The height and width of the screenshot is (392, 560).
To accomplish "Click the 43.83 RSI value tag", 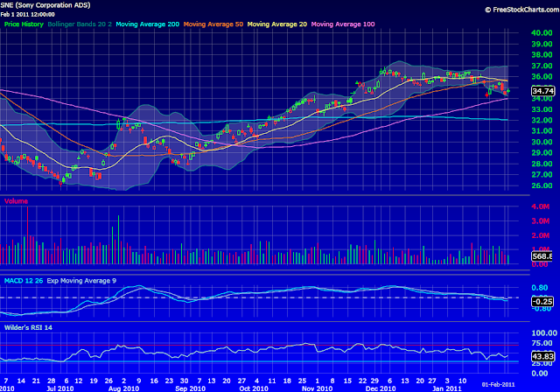I will [542, 356].
